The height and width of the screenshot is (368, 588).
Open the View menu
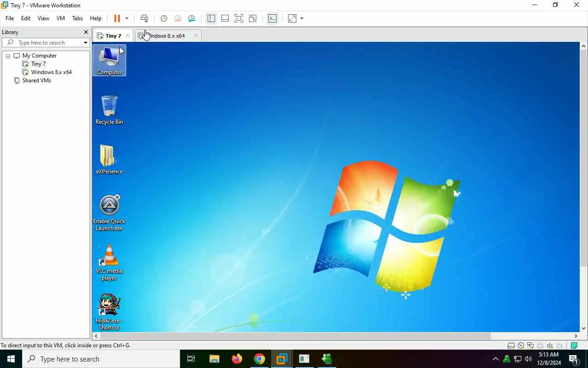(43, 18)
